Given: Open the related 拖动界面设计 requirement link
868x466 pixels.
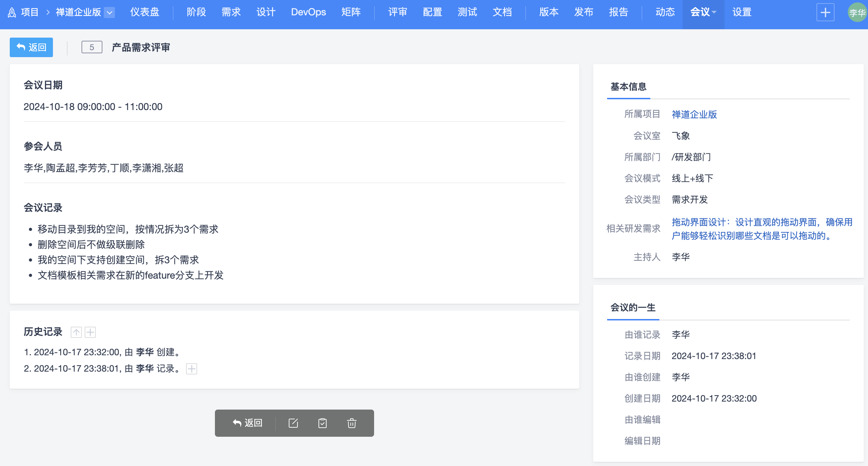Looking at the screenshot, I should click(761, 229).
